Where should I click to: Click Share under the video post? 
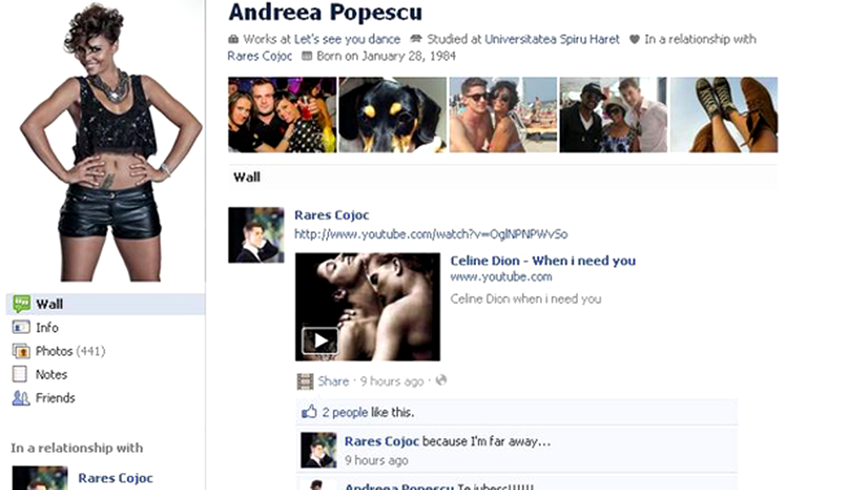pos(333,381)
